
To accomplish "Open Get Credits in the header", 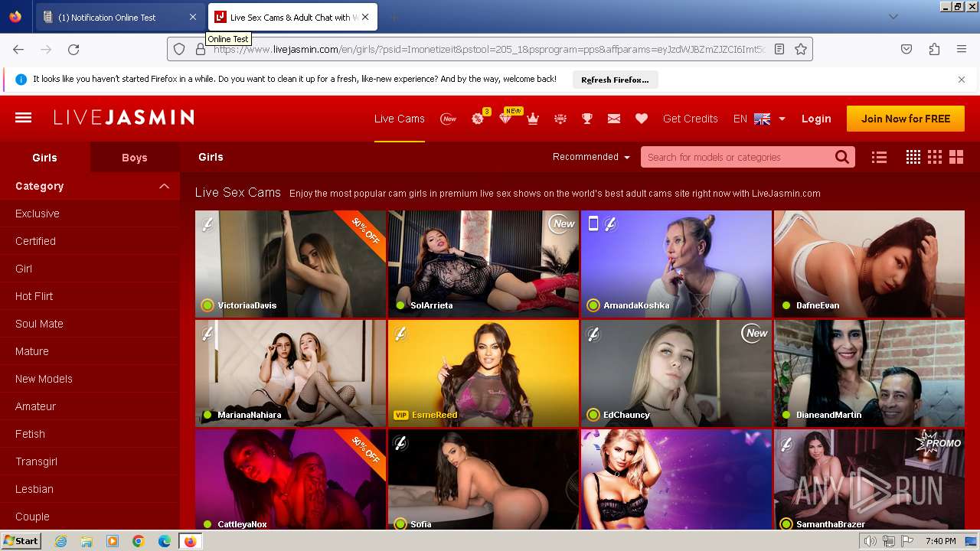I will click(691, 119).
